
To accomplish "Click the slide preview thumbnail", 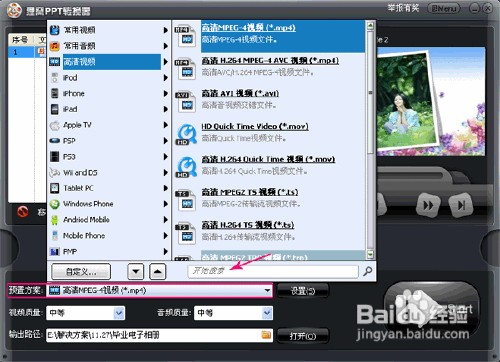I will point(431,102).
